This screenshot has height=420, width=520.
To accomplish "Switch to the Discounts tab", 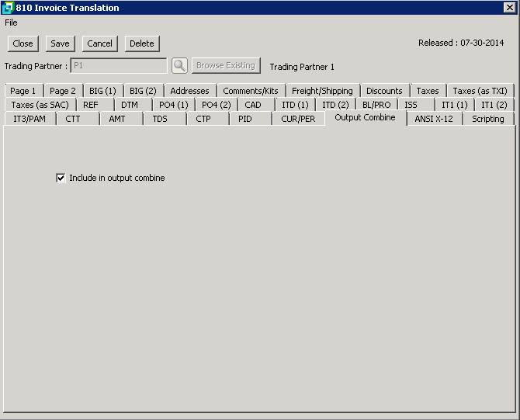I will point(384,91).
